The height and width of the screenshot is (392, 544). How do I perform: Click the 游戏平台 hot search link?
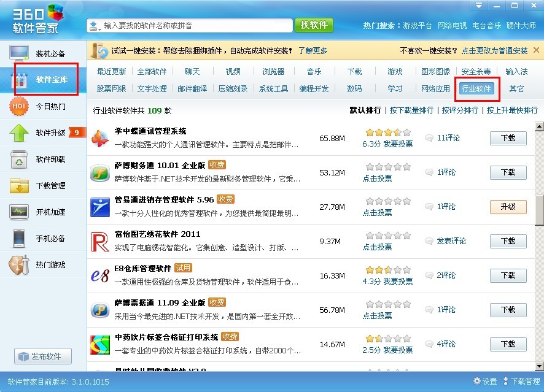(418, 25)
